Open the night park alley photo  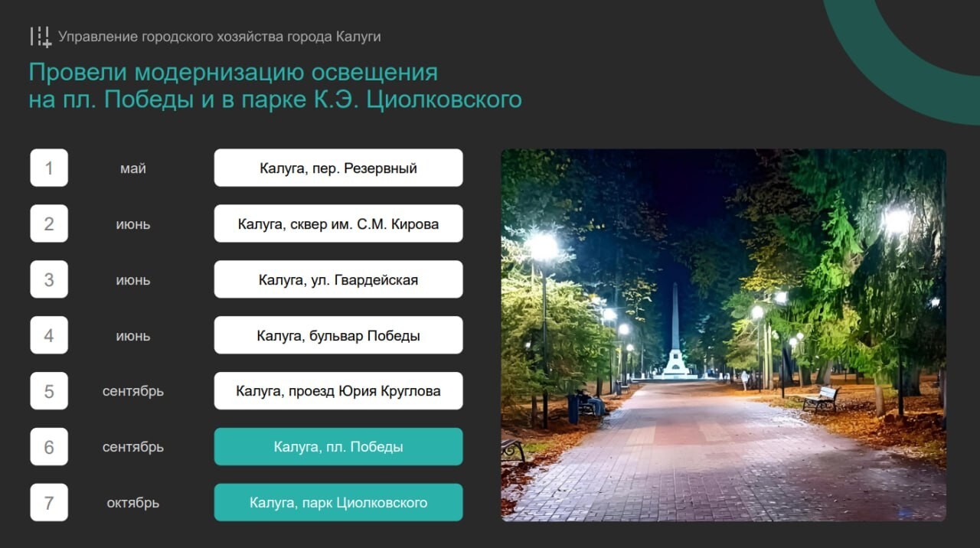tap(724, 335)
